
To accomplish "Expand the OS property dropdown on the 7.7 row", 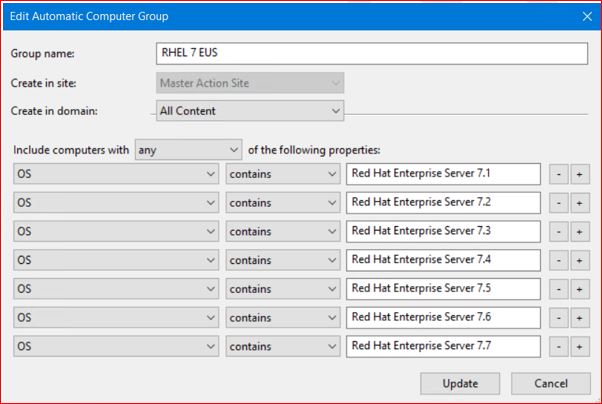I will pos(116,346).
